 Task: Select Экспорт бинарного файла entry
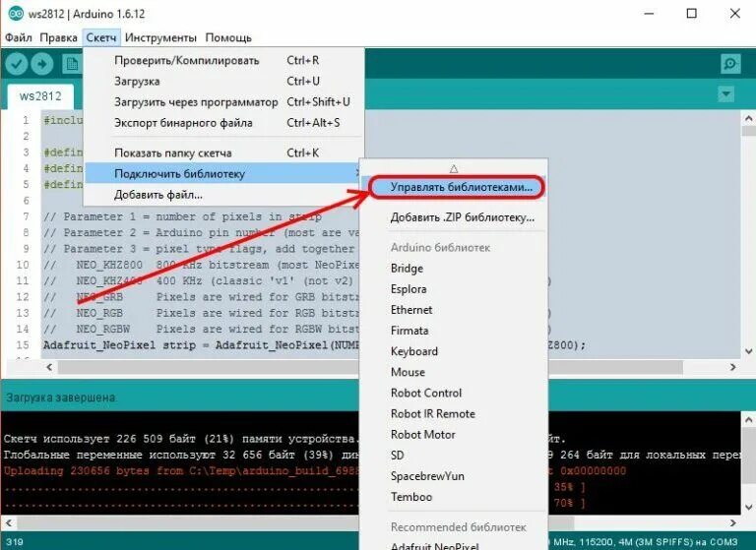point(224,122)
